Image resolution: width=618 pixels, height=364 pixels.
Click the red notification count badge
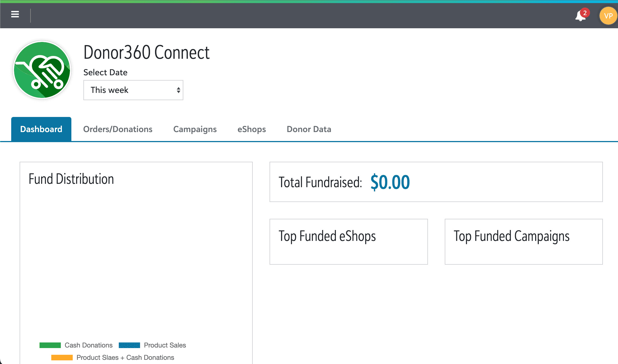click(585, 13)
